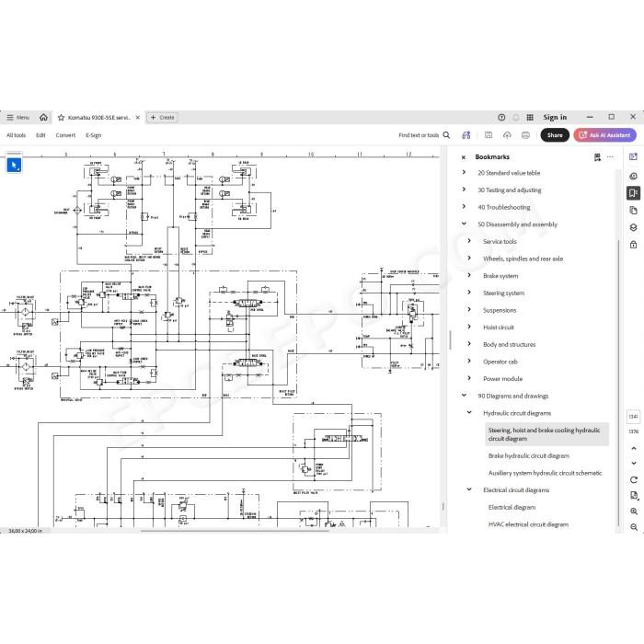The height and width of the screenshot is (644, 644).
Task: Open Brake hydraulic circuit diagram bookmark
Action: tap(529, 456)
